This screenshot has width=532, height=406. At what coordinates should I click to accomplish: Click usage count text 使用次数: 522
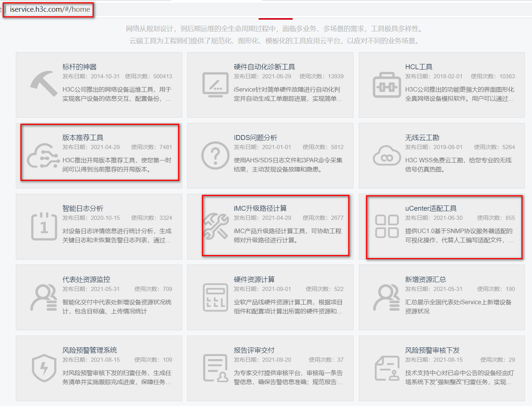[x=325, y=289]
